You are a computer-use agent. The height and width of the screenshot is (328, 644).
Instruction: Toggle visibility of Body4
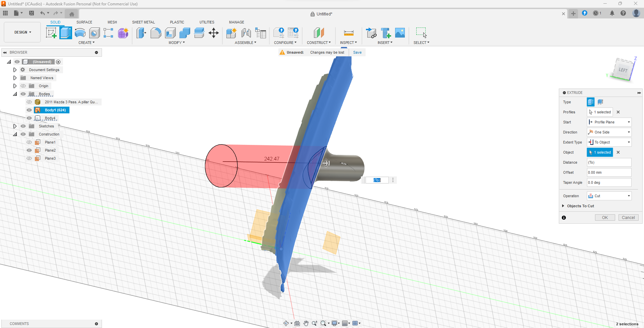(29, 118)
